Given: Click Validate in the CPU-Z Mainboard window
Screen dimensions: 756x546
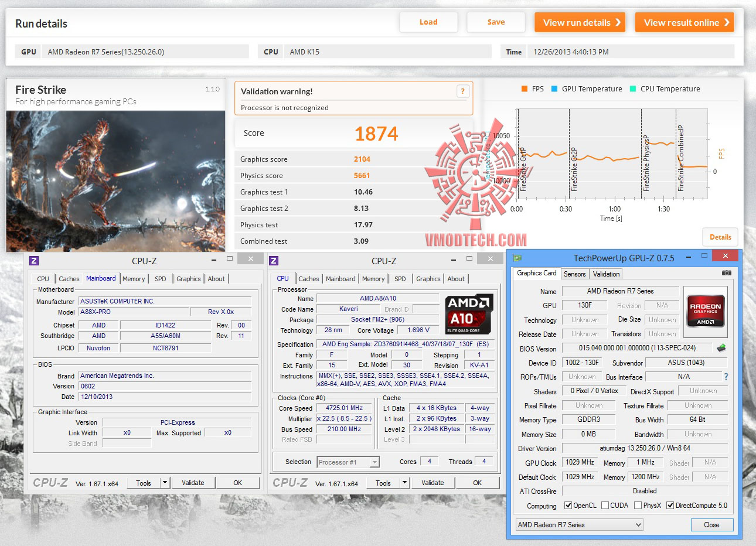Looking at the screenshot, I should click(x=193, y=483).
